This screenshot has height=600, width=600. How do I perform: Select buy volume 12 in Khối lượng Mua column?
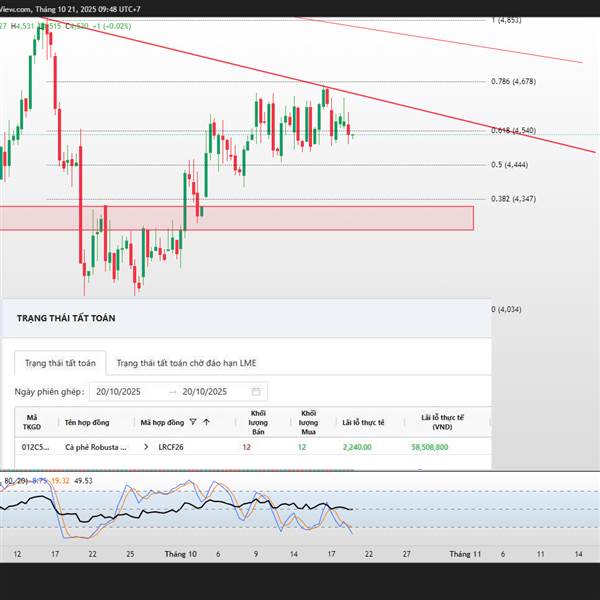tap(302, 447)
